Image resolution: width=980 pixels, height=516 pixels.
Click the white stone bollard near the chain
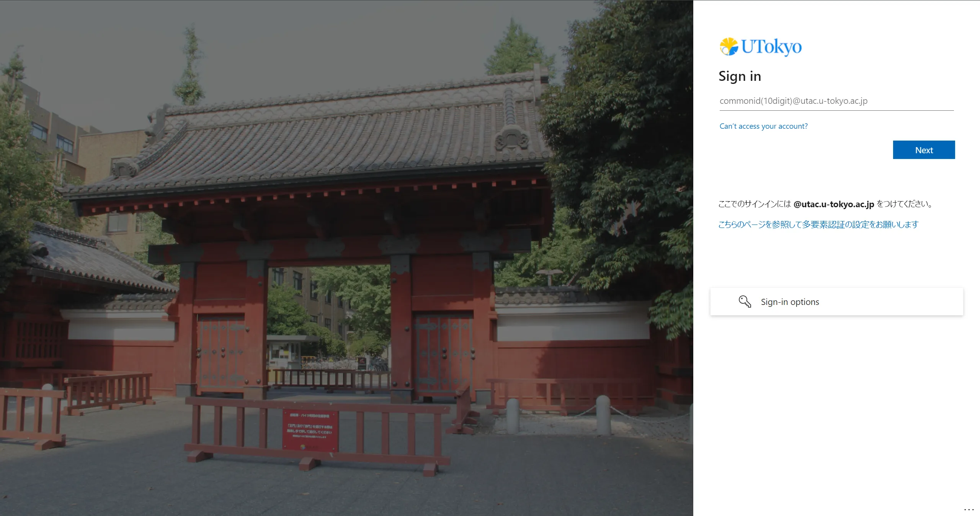[x=603, y=414]
